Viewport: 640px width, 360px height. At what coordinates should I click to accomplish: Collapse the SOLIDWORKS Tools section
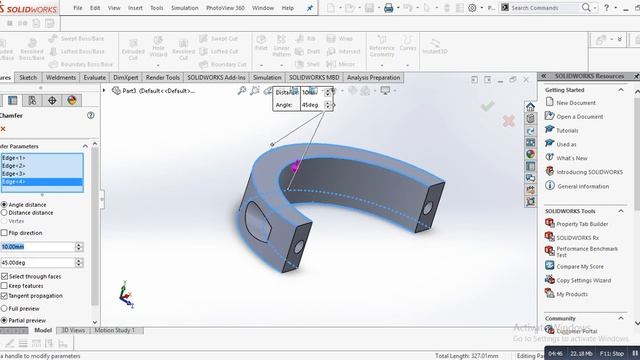point(621,211)
